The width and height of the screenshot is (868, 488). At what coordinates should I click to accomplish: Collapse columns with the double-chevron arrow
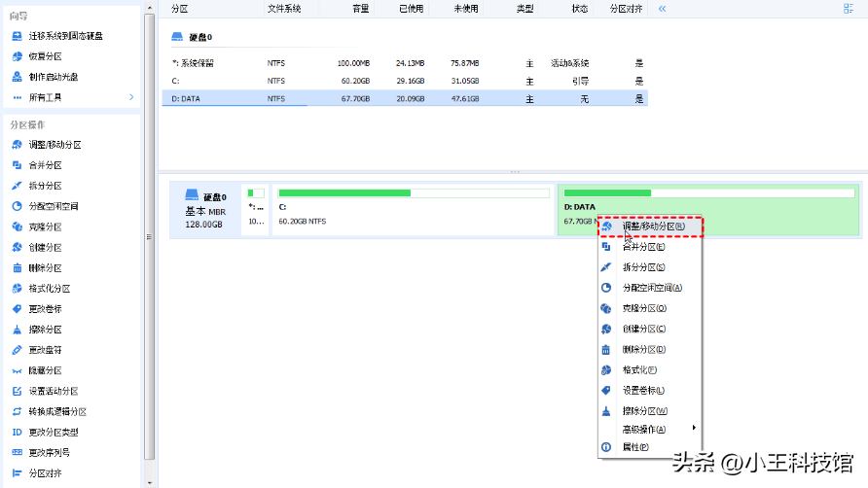coord(662,9)
